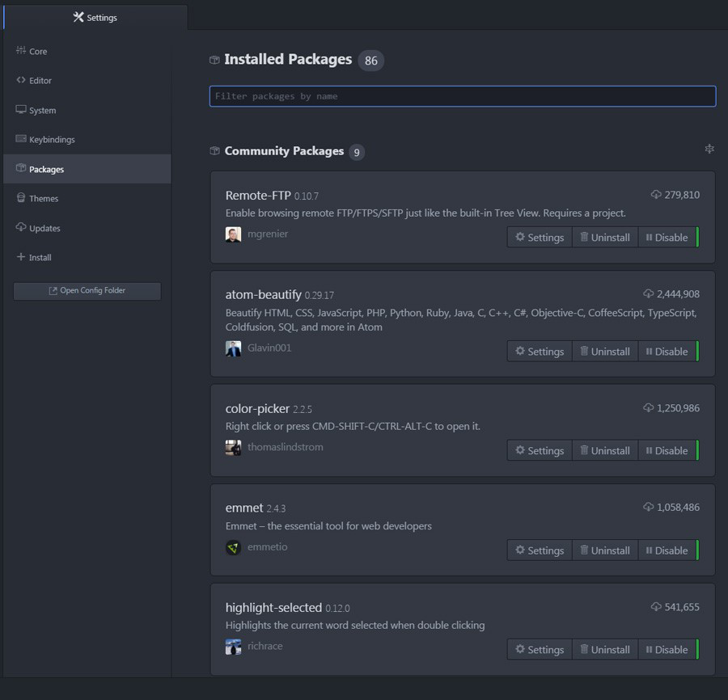Open the thomaslindstrom author link
The width and height of the screenshot is (728, 700).
pyautogui.click(x=285, y=447)
